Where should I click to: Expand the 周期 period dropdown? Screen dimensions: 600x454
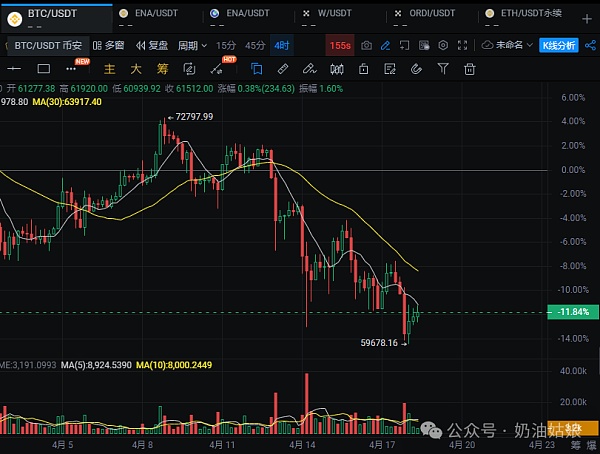click(192, 46)
